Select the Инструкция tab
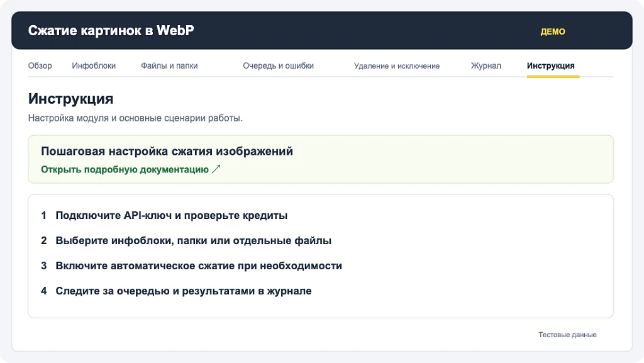The image size is (644, 363). coord(551,65)
